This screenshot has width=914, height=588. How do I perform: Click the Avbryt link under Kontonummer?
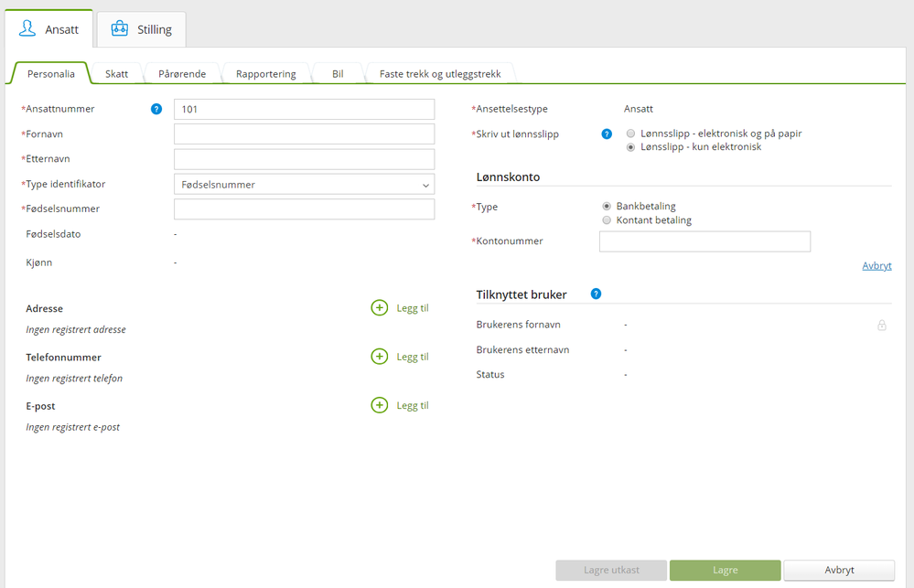click(876, 266)
